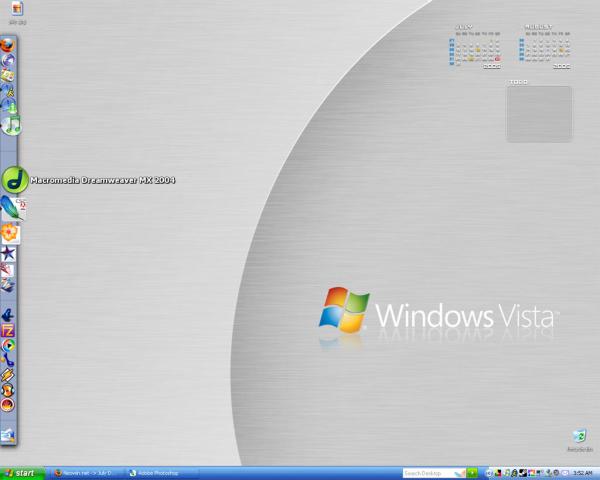Open the orange headphones dock icon

[8, 390]
